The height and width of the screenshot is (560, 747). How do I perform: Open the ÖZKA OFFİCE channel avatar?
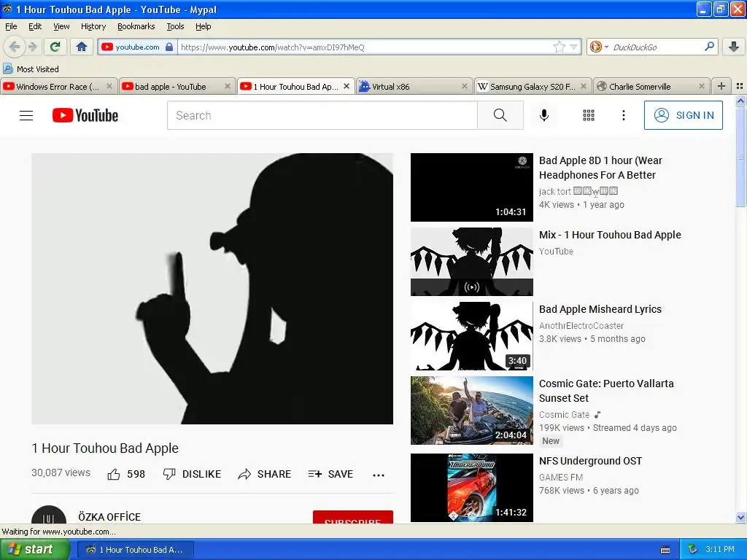[49, 516]
